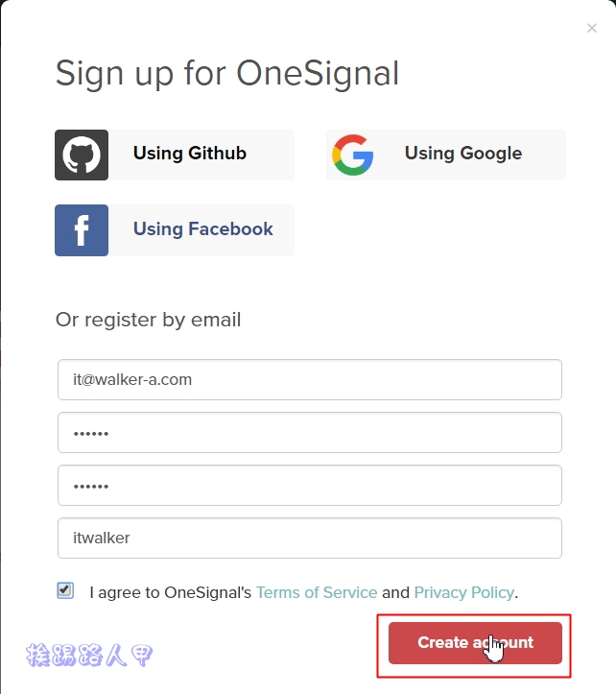Open the Terms of Service link
The width and height of the screenshot is (616, 694).
click(x=317, y=592)
